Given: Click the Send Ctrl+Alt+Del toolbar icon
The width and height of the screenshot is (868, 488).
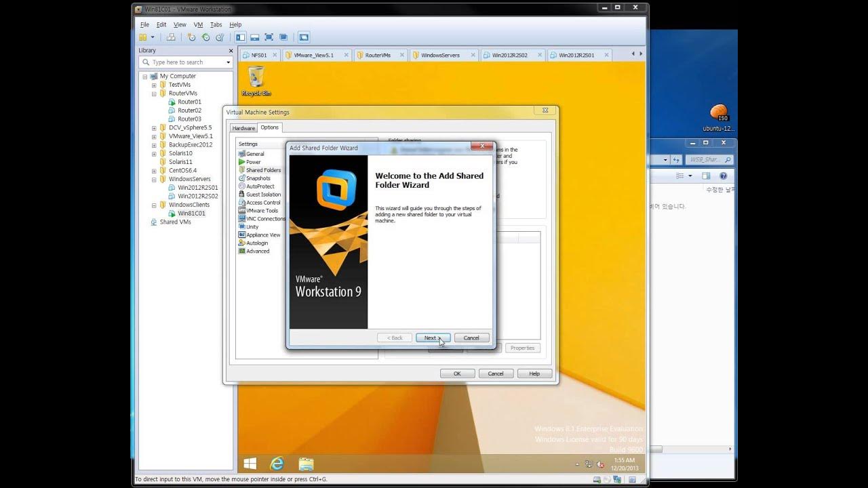Looking at the screenshot, I should (x=171, y=37).
